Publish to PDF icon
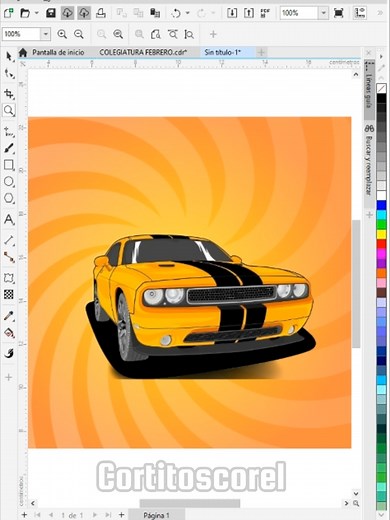The width and height of the screenshot is (390, 520). [265, 13]
